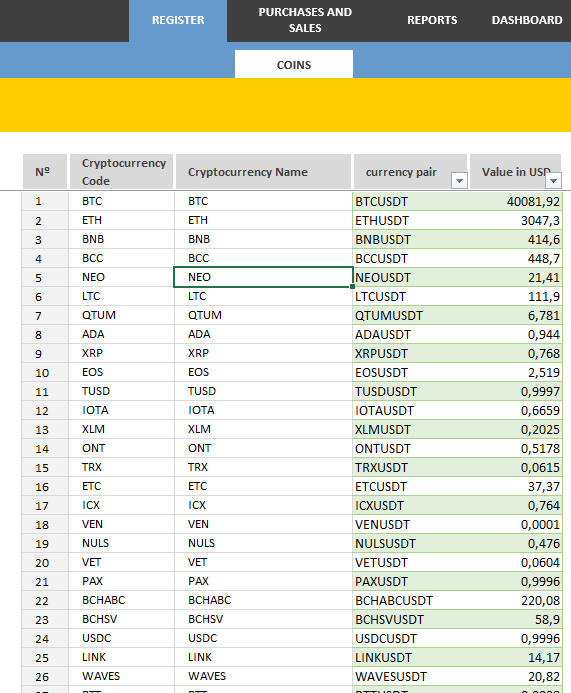Select the BTCUSDT currency pair cell
Viewport: 571px width, 693px height.
tap(411, 202)
